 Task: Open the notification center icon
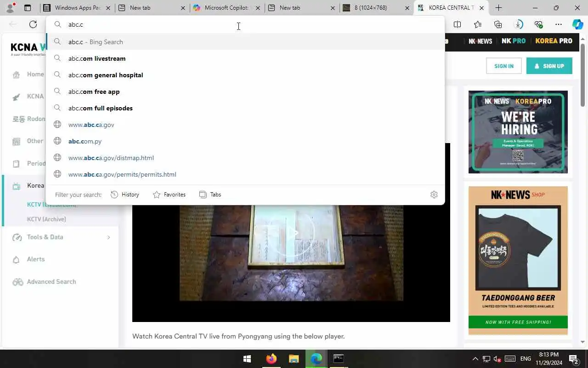(573, 359)
